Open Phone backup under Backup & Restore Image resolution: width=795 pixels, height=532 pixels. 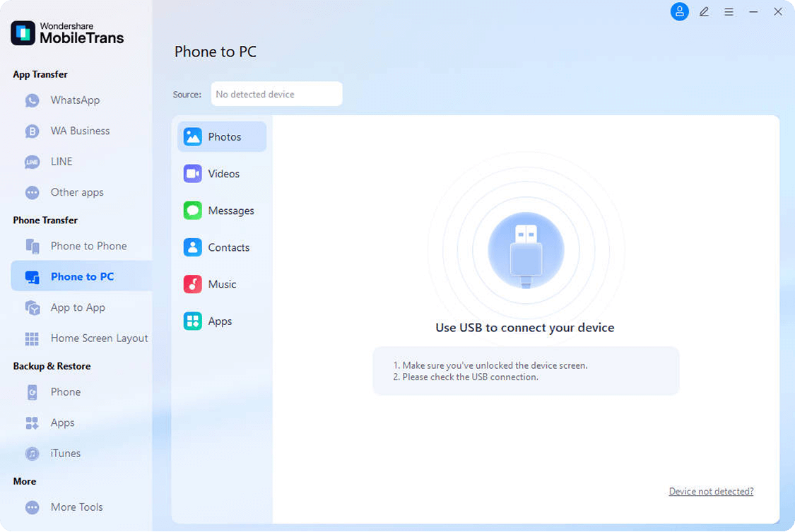[x=65, y=391]
